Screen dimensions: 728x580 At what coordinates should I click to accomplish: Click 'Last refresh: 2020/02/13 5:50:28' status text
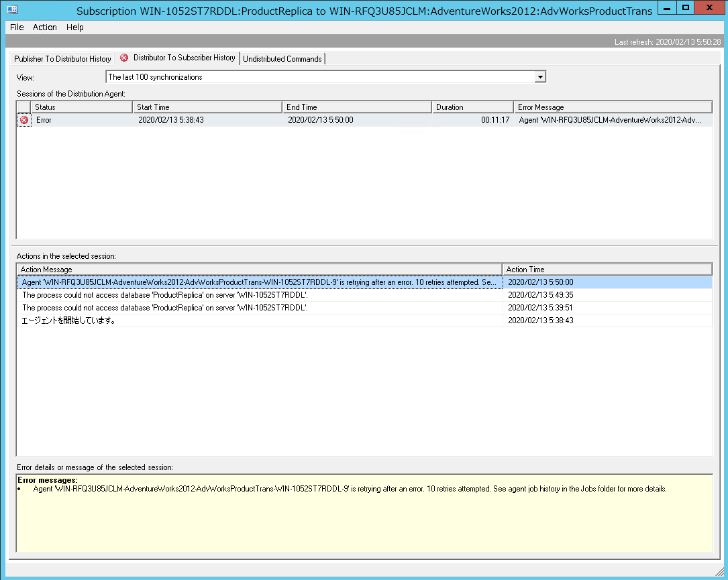[668, 42]
